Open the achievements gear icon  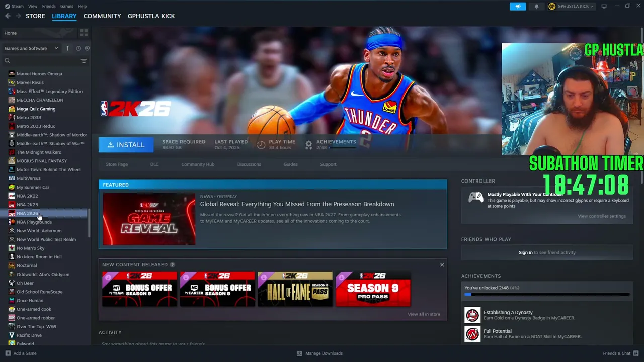(x=309, y=145)
